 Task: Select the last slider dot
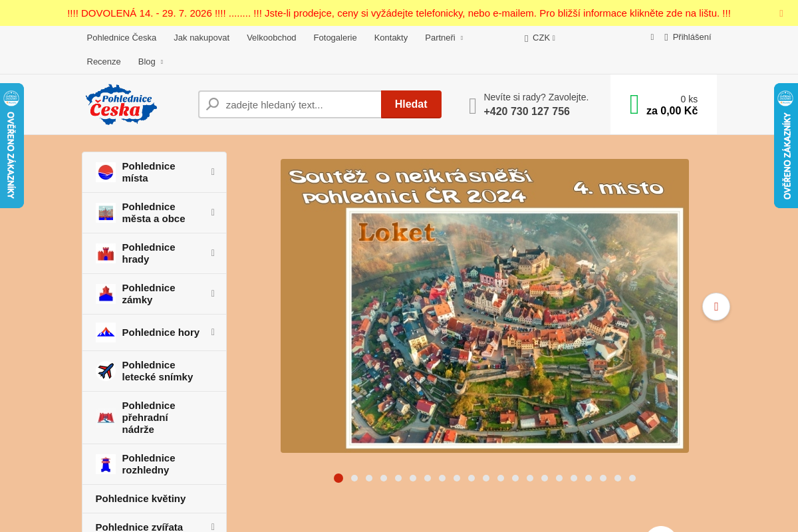[632, 478]
